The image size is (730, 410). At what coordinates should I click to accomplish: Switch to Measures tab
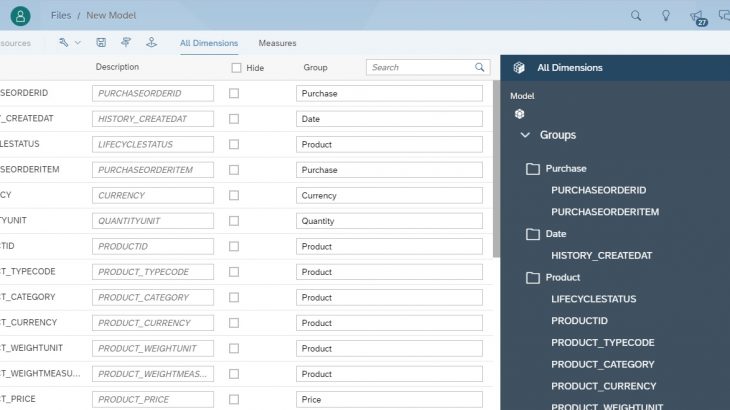(x=277, y=43)
